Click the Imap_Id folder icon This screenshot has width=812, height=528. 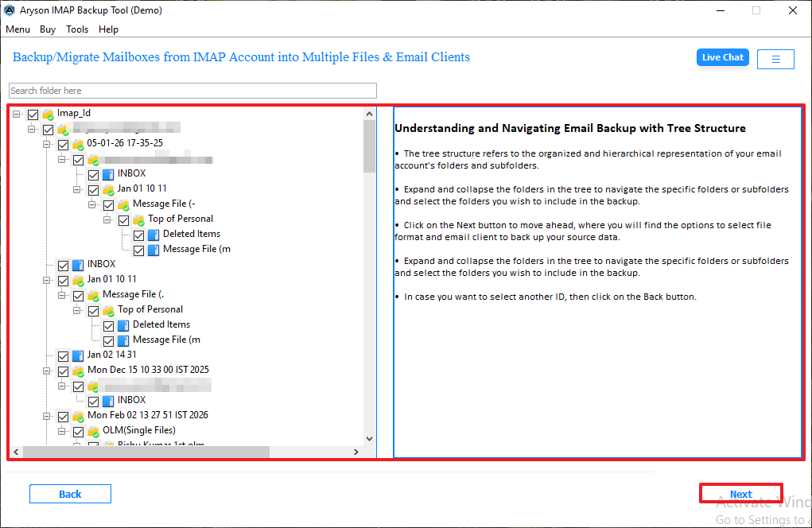[x=49, y=115]
